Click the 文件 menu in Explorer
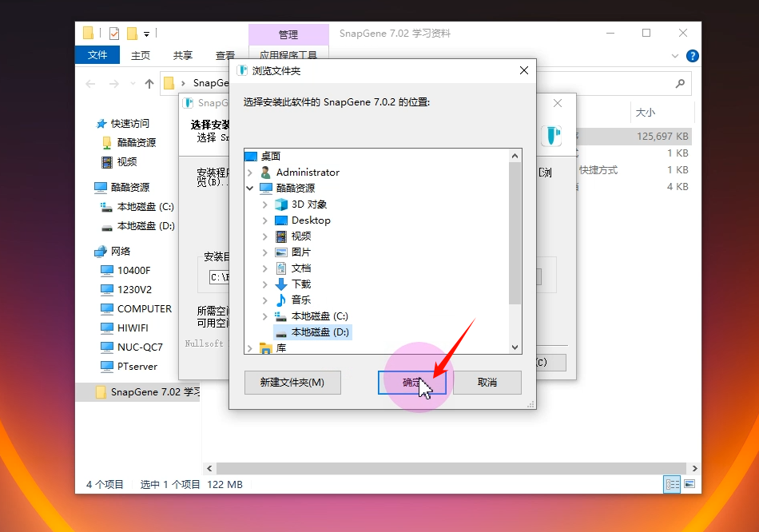759x532 pixels. pyautogui.click(x=97, y=55)
